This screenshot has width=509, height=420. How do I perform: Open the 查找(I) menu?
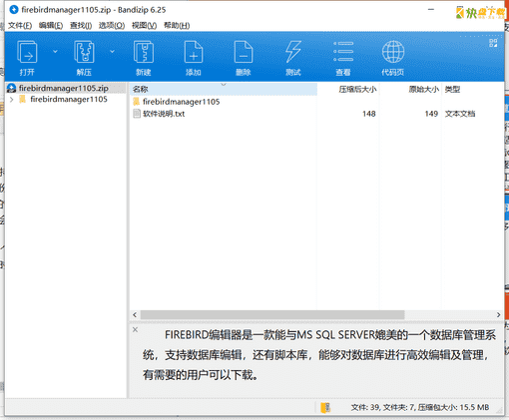81,26
